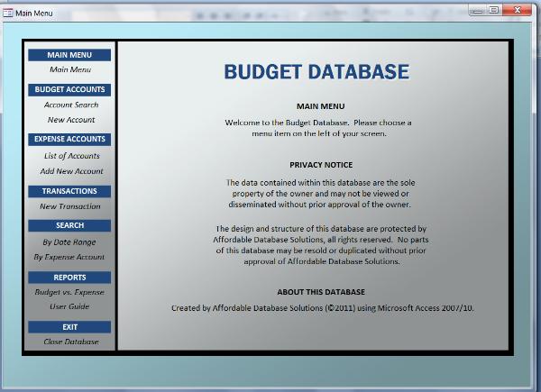This screenshot has width=541, height=392.
Task: Search By Date Range
Action: click(x=69, y=242)
